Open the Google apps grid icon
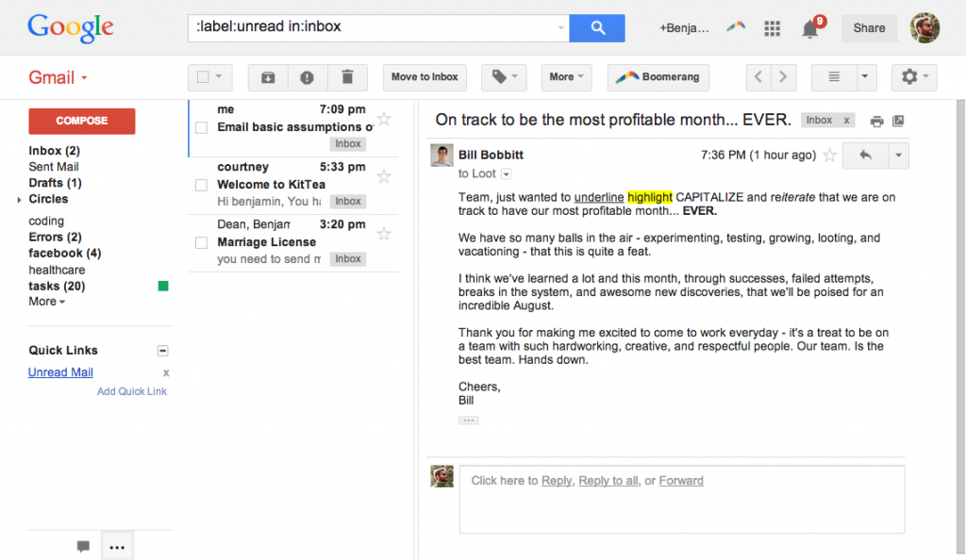The height and width of the screenshot is (560, 966). click(772, 28)
